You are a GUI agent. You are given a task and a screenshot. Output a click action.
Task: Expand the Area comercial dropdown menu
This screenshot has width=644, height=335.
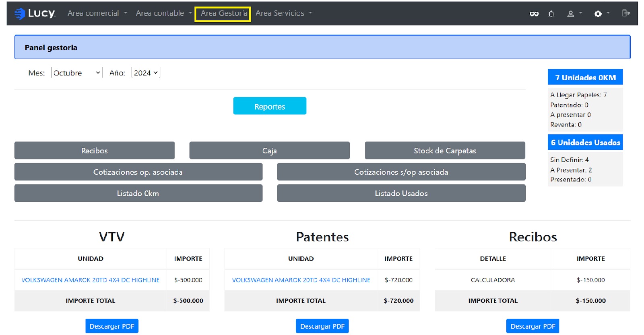(x=97, y=13)
